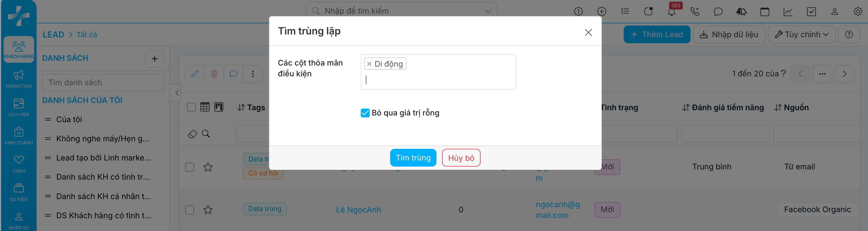This screenshot has width=868, height=231.
Task: Click the eraser clear-filter icon
Action: coord(192,134)
